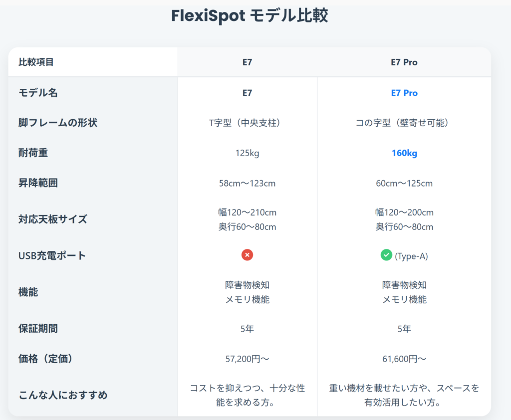
Task: Click the (Type-A) label text
Action: pos(411,256)
